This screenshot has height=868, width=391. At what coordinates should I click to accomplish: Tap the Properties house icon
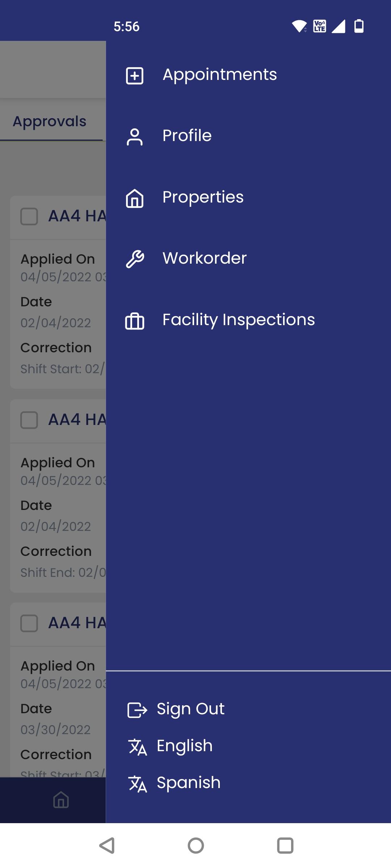[135, 199]
